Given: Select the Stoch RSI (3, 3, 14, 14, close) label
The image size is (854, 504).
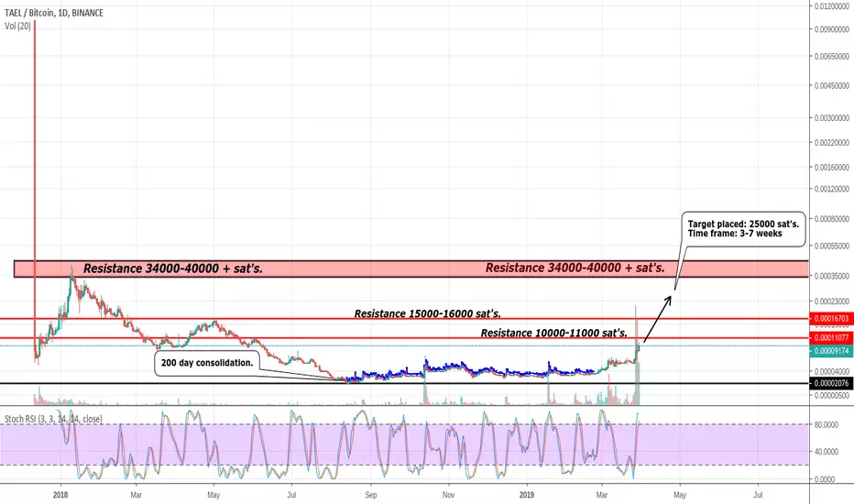Looking at the screenshot, I should (53, 419).
